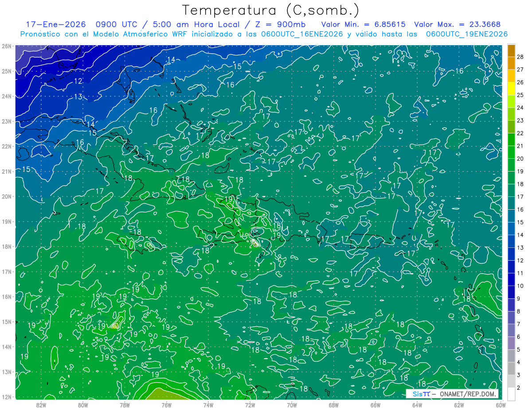Click the colorbar scale label 25

520,95
